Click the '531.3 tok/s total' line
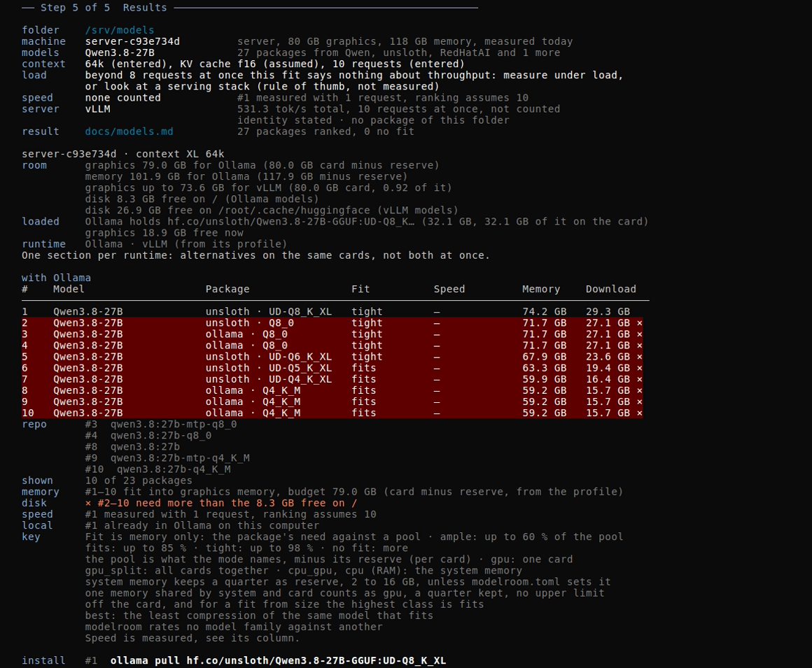Viewport: 812px width, 668px height. [x=399, y=109]
